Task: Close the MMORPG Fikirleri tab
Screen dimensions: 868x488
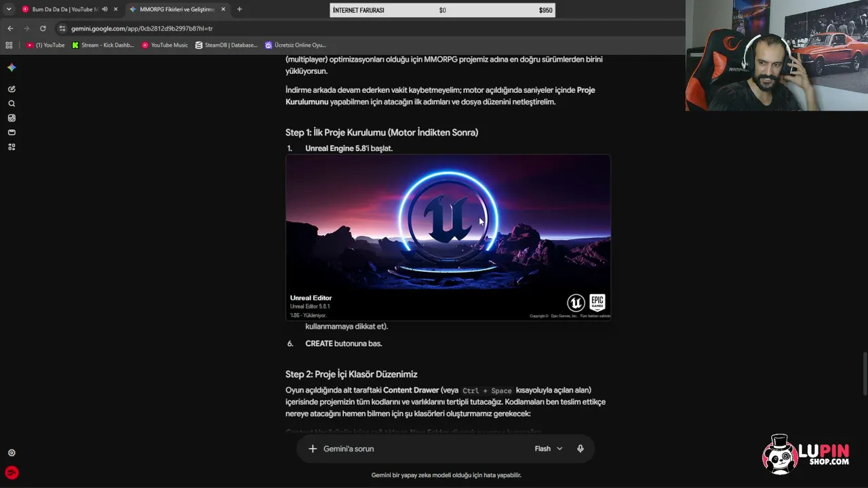Action: [223, 9]
